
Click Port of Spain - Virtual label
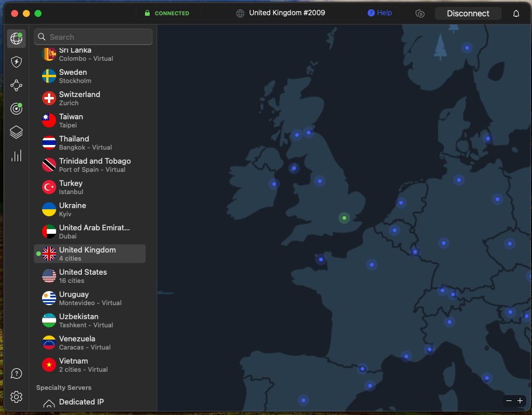point(92,170)
